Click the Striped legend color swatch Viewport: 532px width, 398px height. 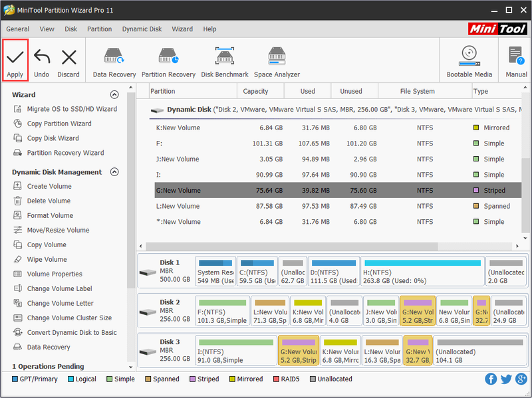[192, 379]
